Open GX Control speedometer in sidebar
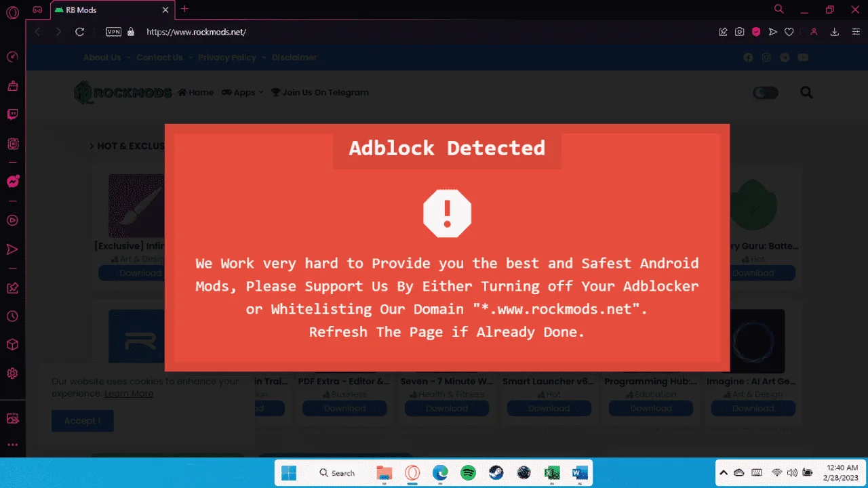Screen dimensions: 868x488 tap(12, 57)
